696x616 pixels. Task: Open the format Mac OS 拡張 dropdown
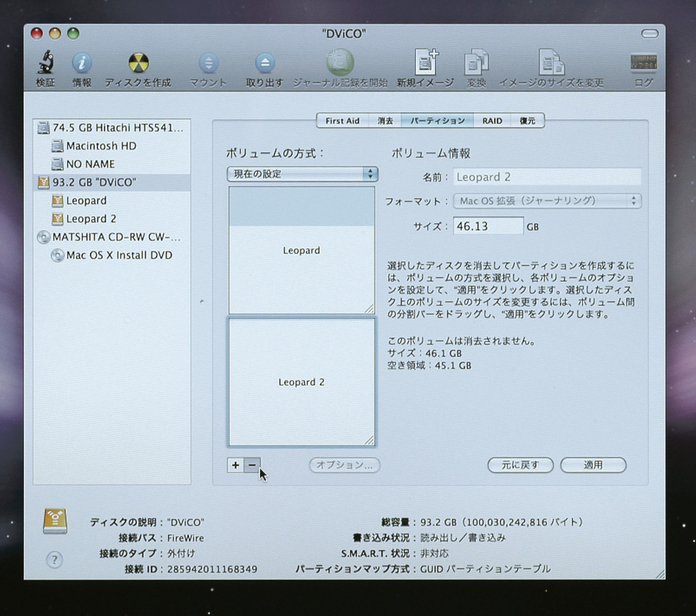click(x=547, y=201)
